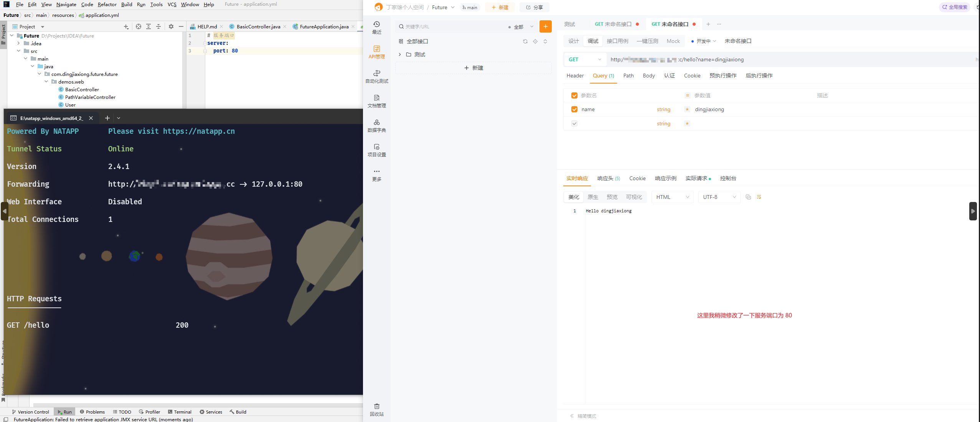Click 全局搜索 global search button

955,7
